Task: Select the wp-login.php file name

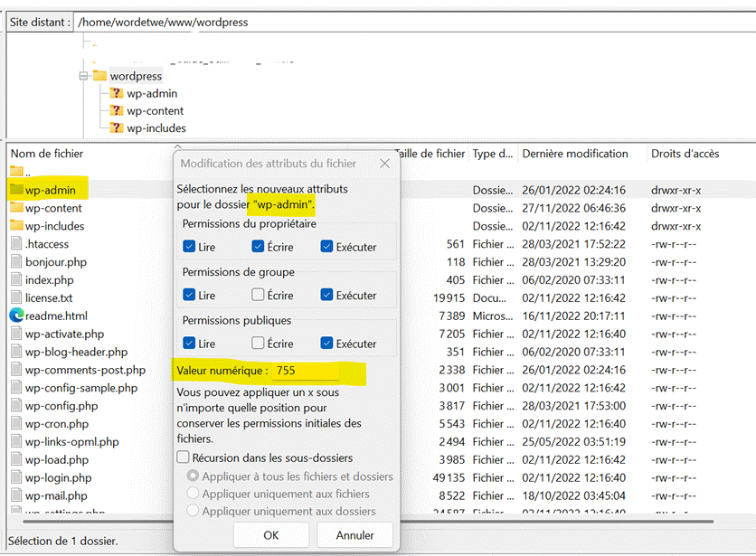Action: pyautogui.click(x=59, y=478)
